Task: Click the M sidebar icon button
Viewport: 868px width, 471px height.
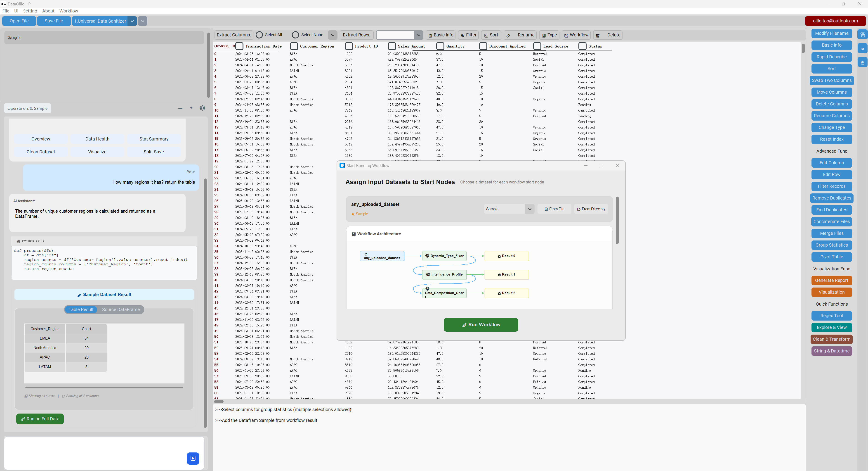Action: click(862, 49)
